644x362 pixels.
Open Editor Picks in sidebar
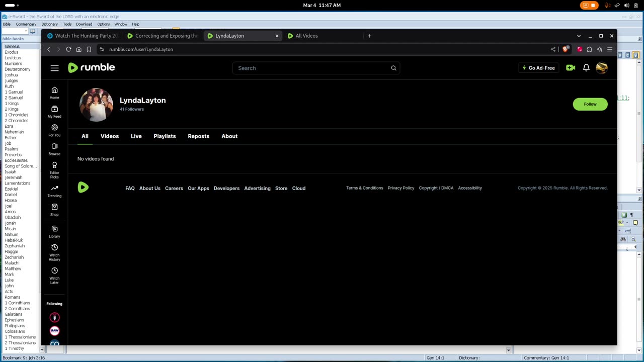(x=54, y=170)
